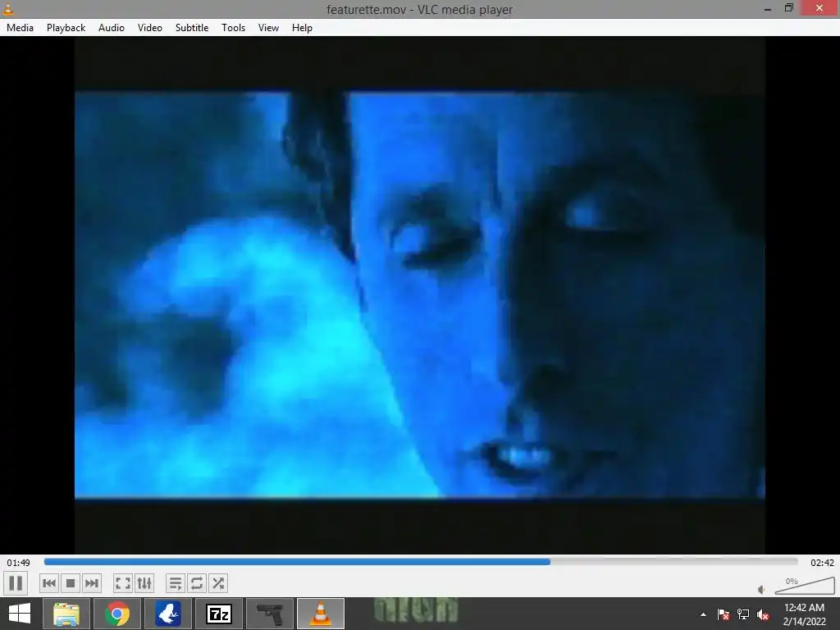
Task: Open the Playback menu
Action: 66,28
